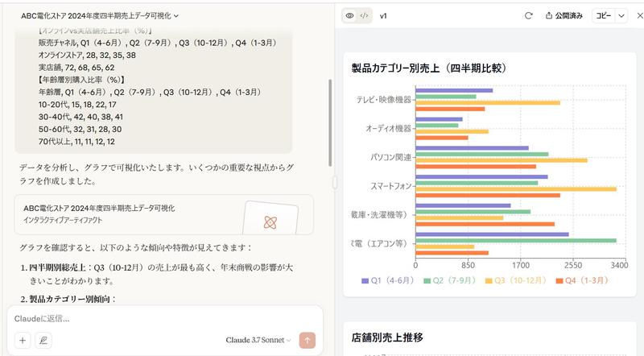Screen dimensions: 644x356
Task: Click the chat vertical scrollbar
Action: click(330, 122)
